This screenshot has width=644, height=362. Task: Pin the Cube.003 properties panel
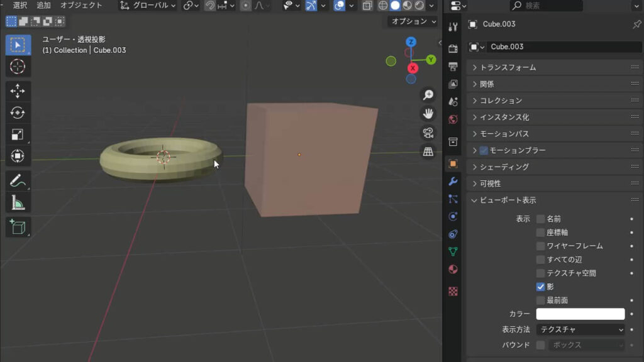[636, 25]
